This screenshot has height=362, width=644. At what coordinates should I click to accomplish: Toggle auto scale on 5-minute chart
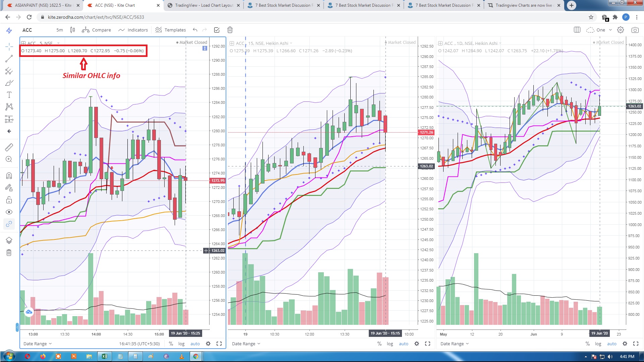point(195,344)
